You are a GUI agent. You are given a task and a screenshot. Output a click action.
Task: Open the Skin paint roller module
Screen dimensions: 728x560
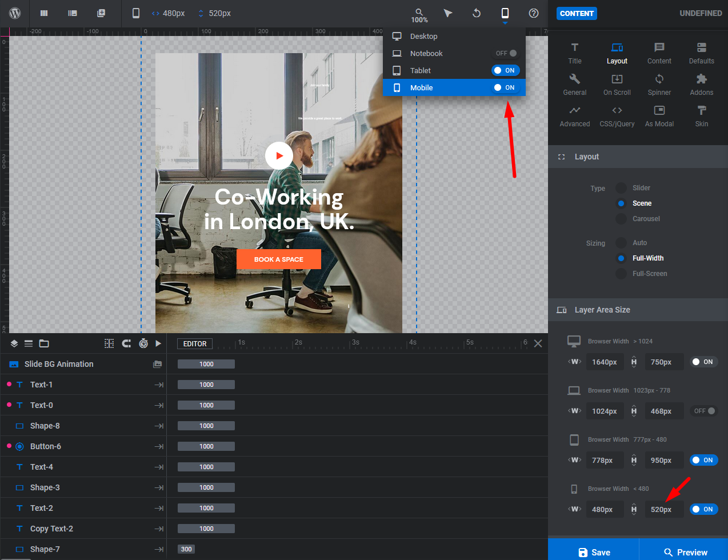coord(702,116)
